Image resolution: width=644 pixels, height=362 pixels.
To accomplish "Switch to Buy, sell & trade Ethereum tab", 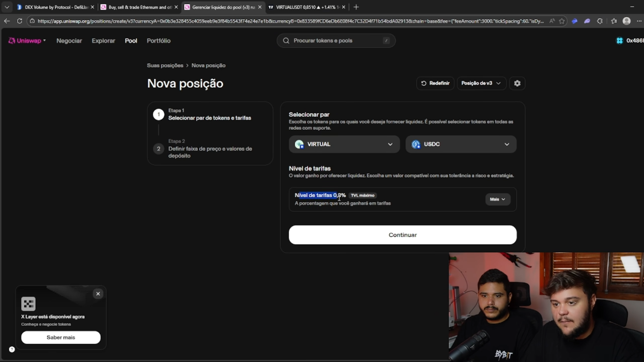I will [137, 7].
